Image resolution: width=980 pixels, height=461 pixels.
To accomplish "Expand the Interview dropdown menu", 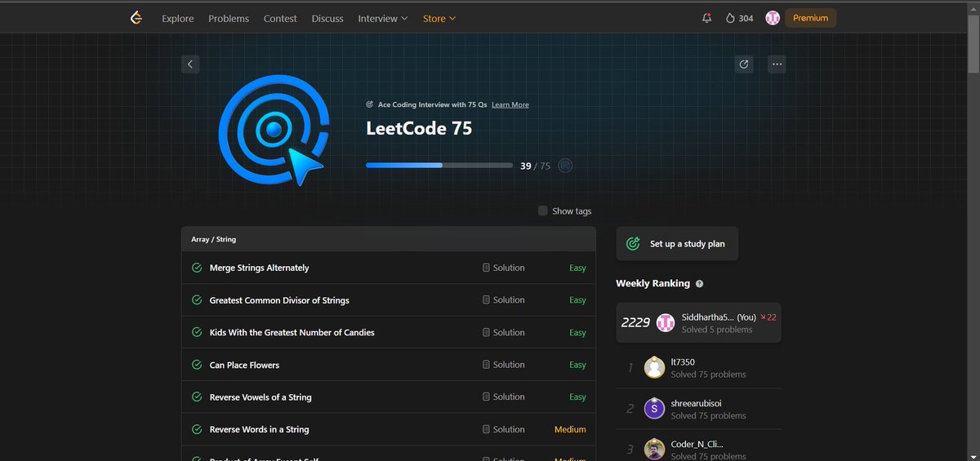I will click(382, 18).
